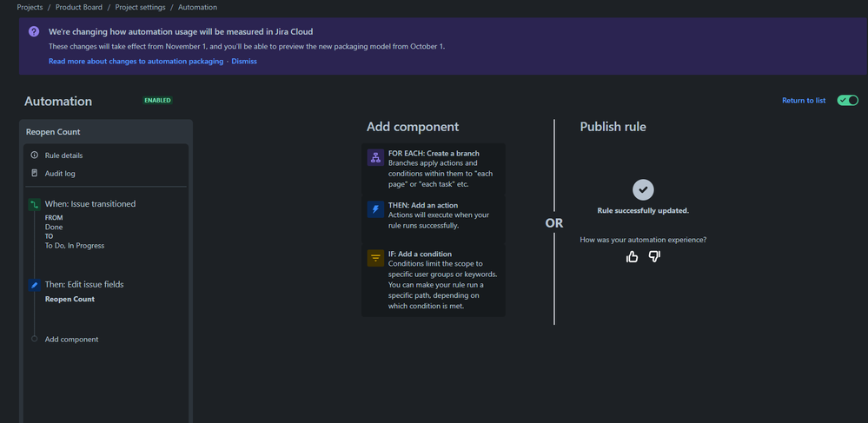Read more about changes to automation packaging
868x423 pixels.
(136, 62)
